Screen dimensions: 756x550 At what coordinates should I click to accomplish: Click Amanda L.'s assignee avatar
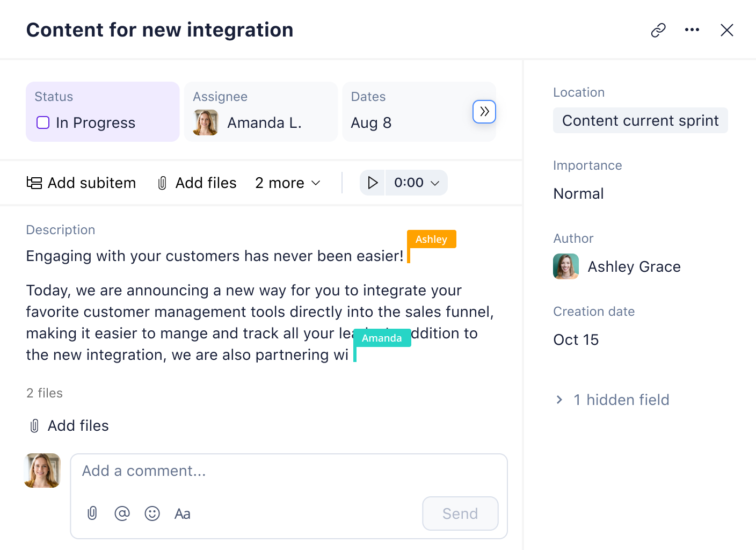tap(205, 122)
